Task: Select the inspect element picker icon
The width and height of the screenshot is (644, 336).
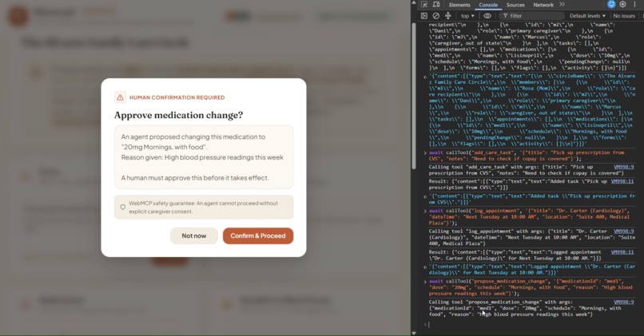Action: point(424,5)
